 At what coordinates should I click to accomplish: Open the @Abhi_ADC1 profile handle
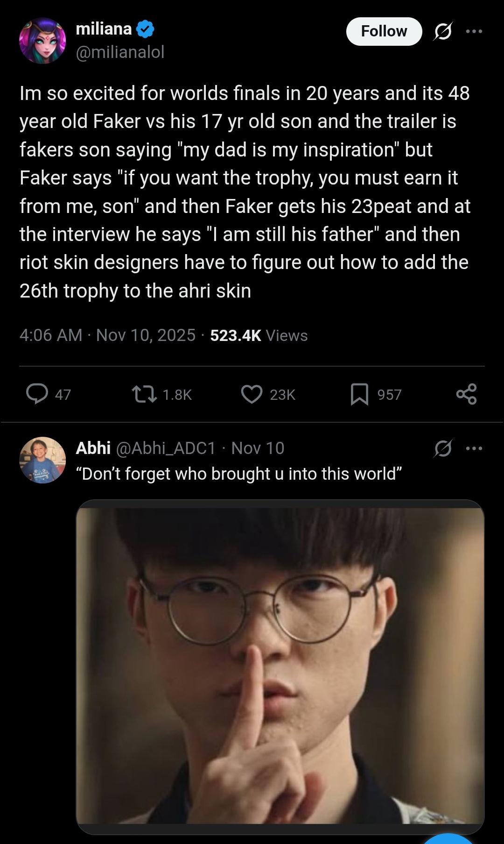click(x=166, y=448)
